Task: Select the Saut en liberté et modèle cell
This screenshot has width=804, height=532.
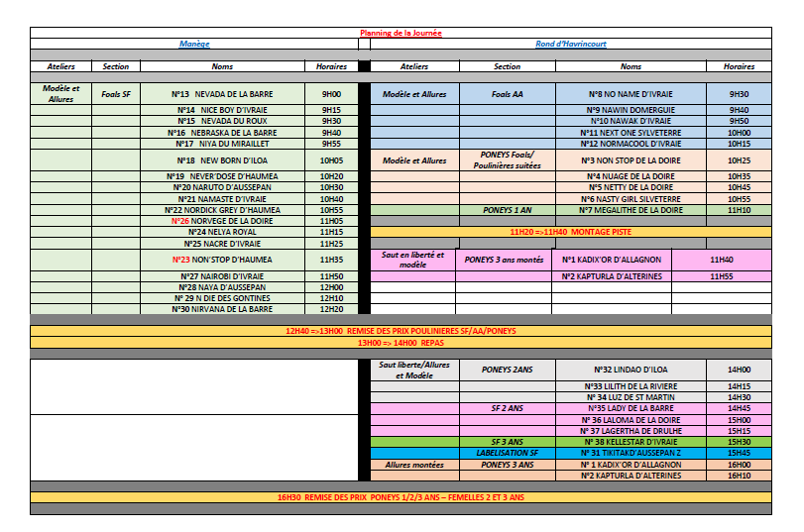Action: (414, 260)
